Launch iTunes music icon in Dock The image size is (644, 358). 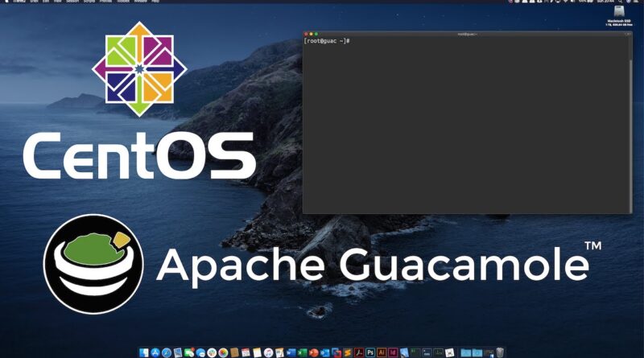(x=268, y=352)
